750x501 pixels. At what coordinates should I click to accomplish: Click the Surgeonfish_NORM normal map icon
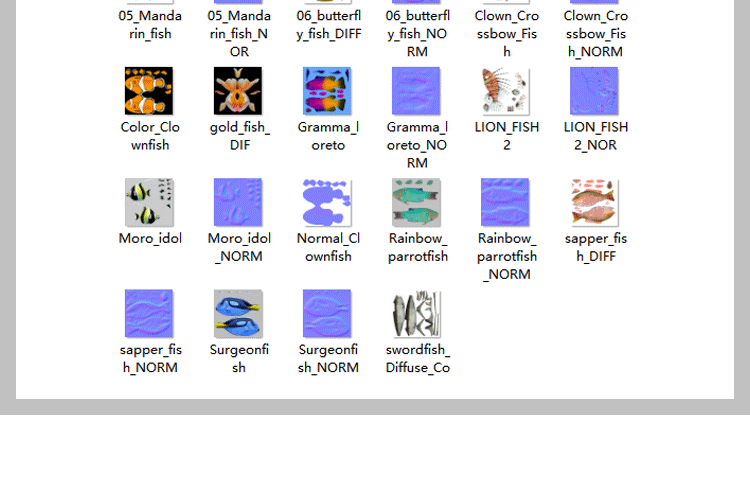click(x=327, y=313)
